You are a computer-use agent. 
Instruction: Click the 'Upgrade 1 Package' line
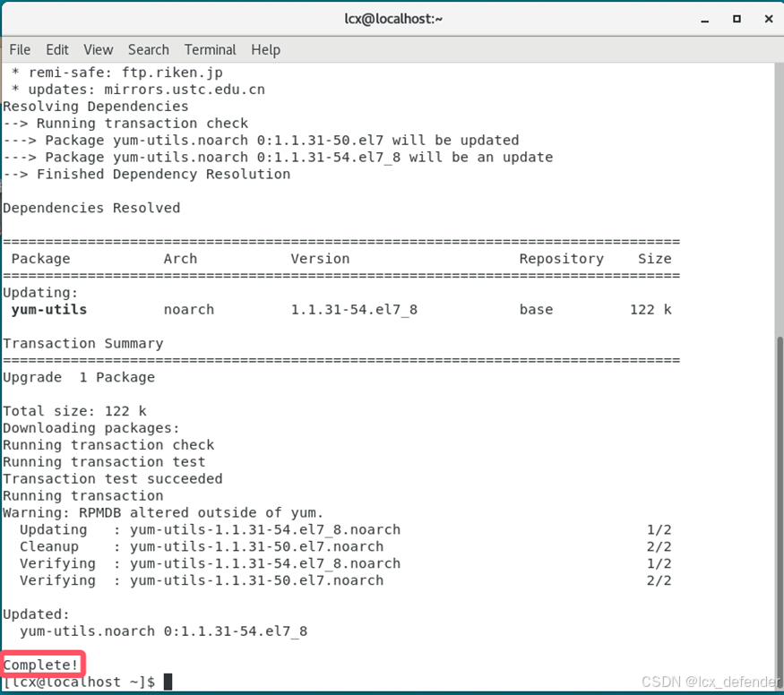tap(79, 378)
